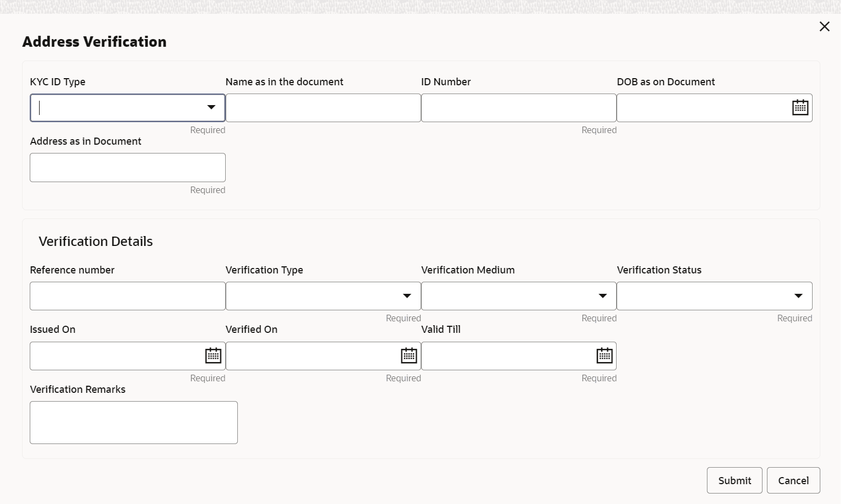The height and width of the screenshot is (504, 844).
Task: Click the Address as in Document field
Action: [x=128, y=167]
